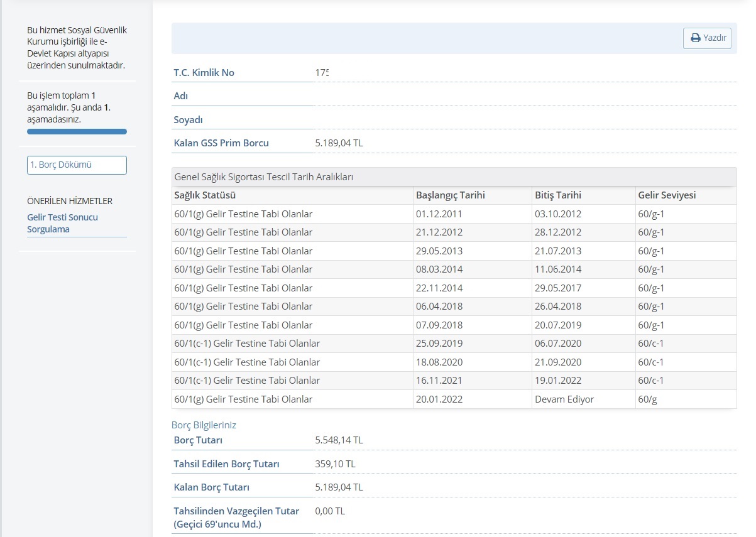The height and width of the screenshot is (537, 756).
Task: Click the start date 16.11.2021
Action: click(439, 381)
